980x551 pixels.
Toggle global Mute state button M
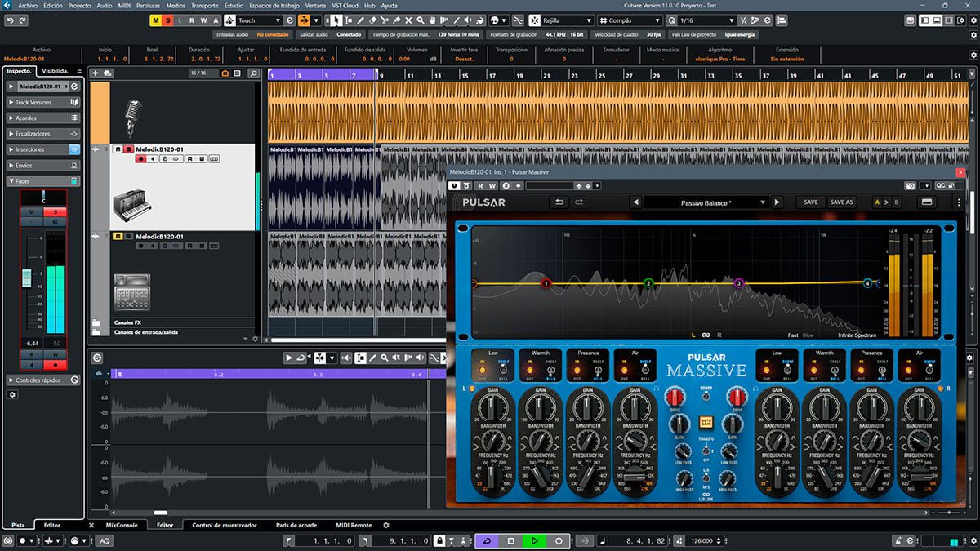click(x=156, y=20)
